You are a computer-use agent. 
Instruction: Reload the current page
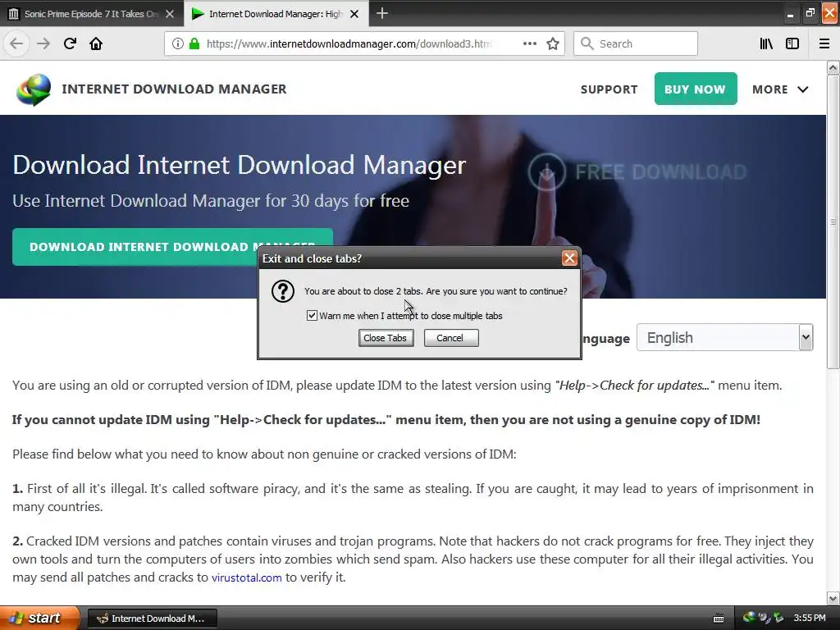pos(70,43)
